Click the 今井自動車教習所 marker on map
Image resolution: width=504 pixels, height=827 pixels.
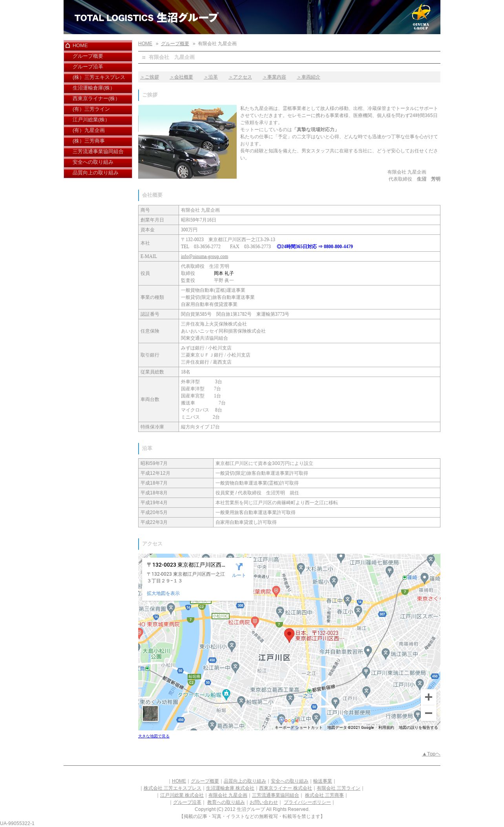pyautogui.click(x=368, y=651)
